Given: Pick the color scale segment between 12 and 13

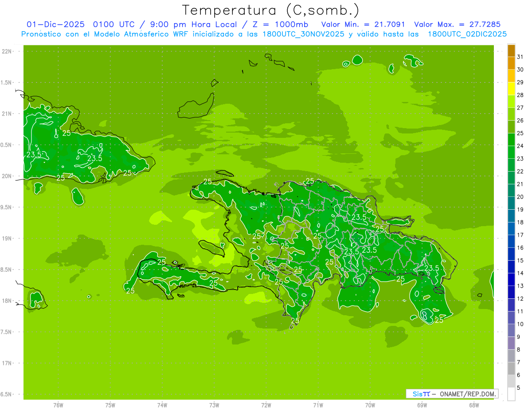Looking at the screenshot, I should [511, 292].
